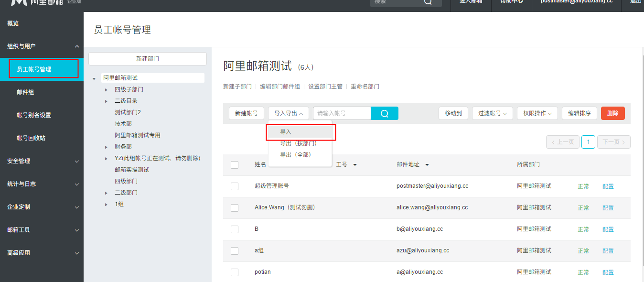The width and height of the screenshot is (644, 282).
Task: Expand the 二级目录 tree node arrow
Action: [106, 101]
